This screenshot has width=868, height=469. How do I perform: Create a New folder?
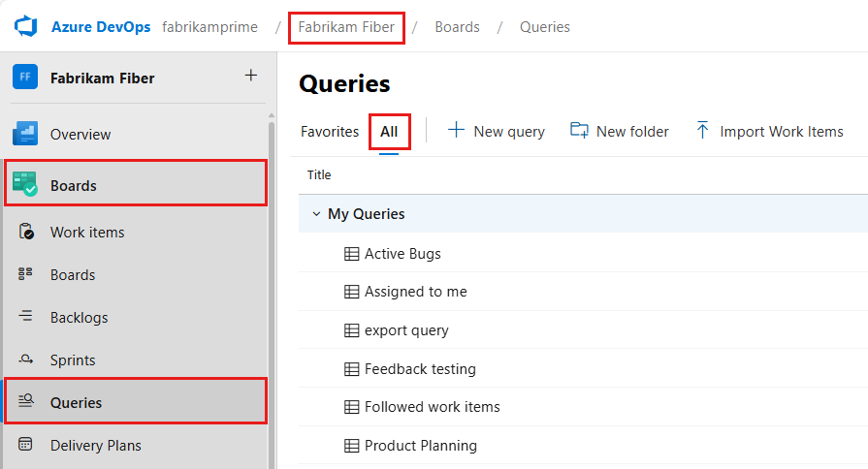pyautogui.click(x=620, y=132)
